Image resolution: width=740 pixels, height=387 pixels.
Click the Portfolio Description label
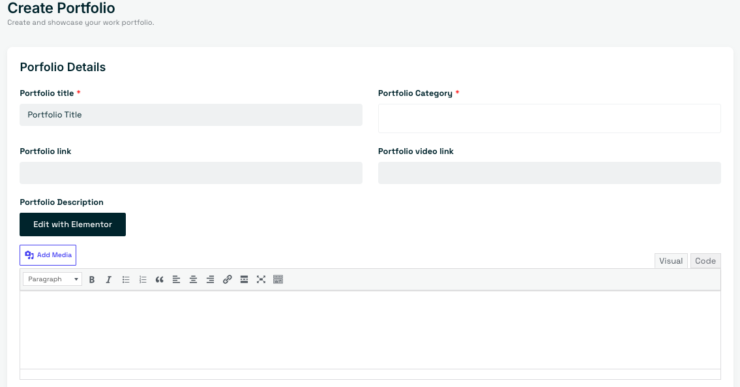(61, 202)
